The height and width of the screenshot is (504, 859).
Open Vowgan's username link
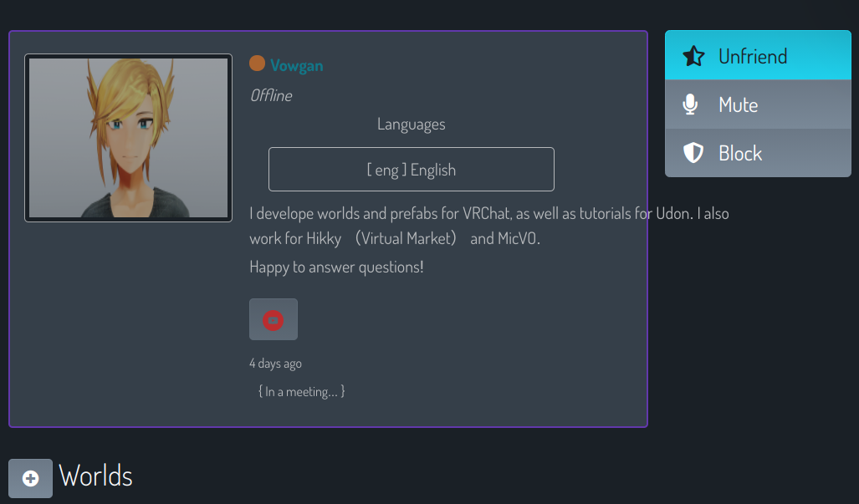[296, 66]
